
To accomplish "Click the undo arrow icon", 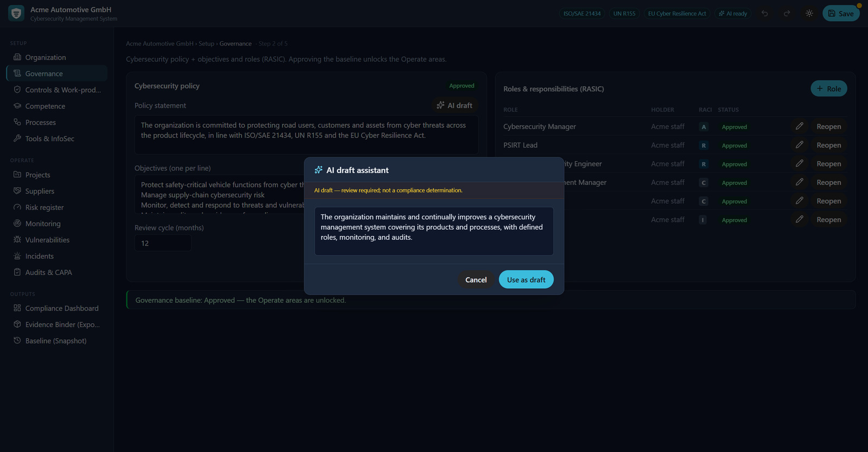I will tap(764, 14).
